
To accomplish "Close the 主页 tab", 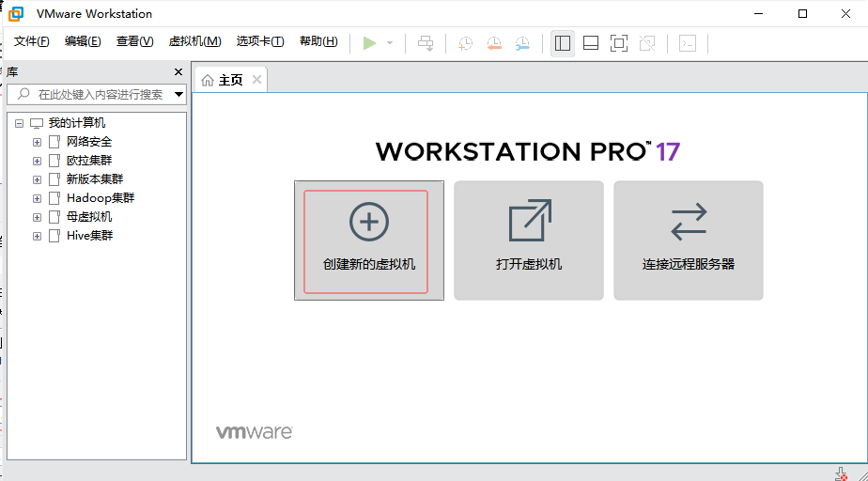I will (256, 80).
